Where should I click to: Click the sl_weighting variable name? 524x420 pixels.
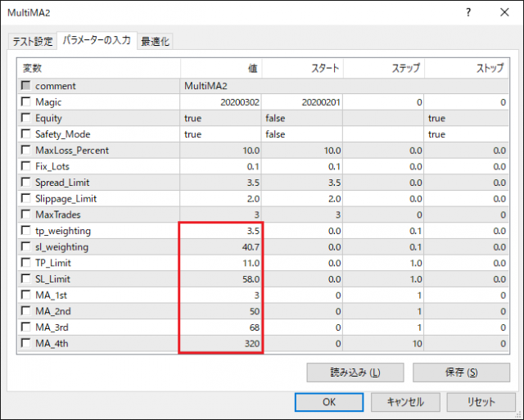(x=62, y=247)
